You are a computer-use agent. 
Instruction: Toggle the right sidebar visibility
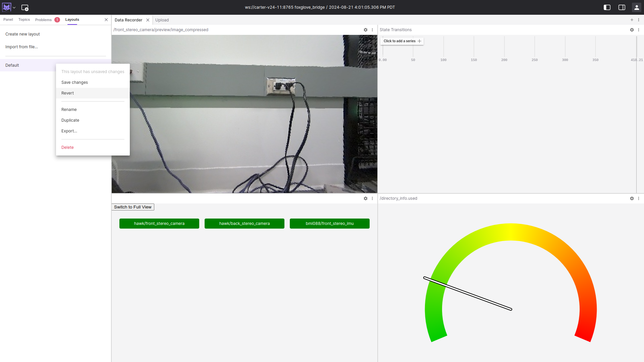tap(622, 7)
